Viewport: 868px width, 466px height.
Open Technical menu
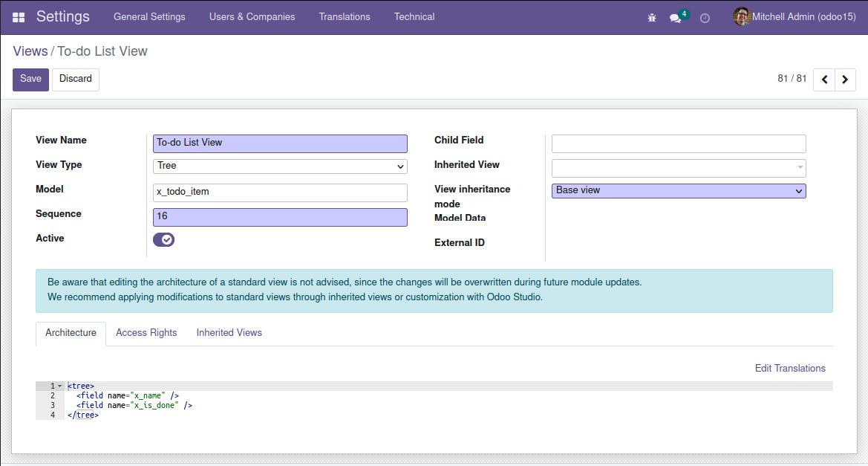coord(414,16)
